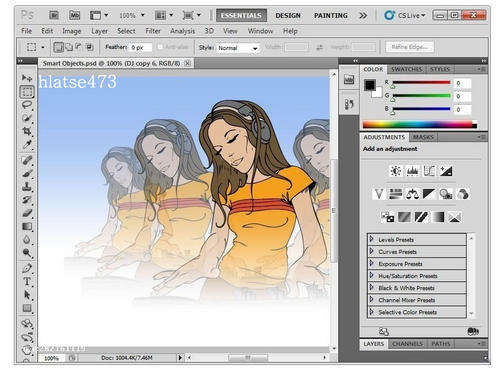Viewport: 500px width, 373px height.
Task: Select the Pen tool
Action: (27, 268)
